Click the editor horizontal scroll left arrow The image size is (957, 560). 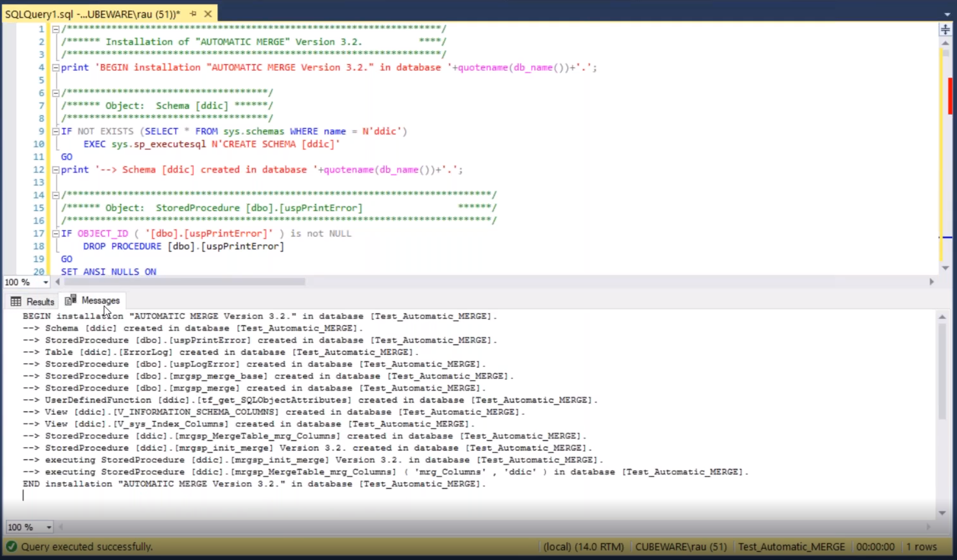(x=57, y=282)
